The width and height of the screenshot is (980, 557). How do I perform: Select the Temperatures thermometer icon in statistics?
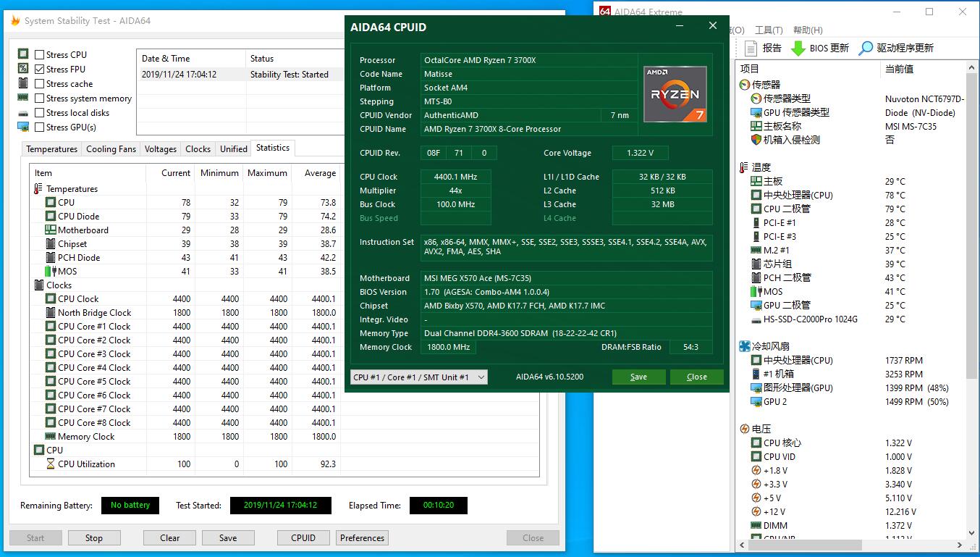pyautogui.click(x=38, y=189)
